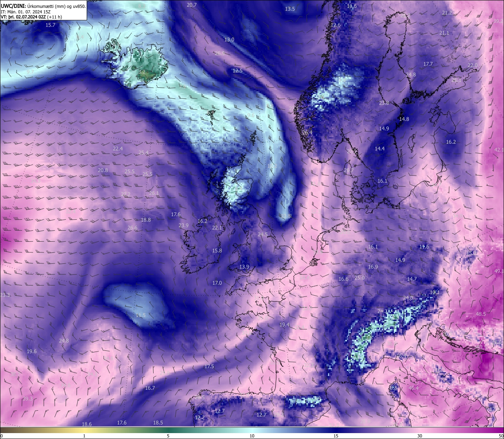Click the 16.9 value over Germany
This screenshot has height=439, width=504.
(373, 267)
